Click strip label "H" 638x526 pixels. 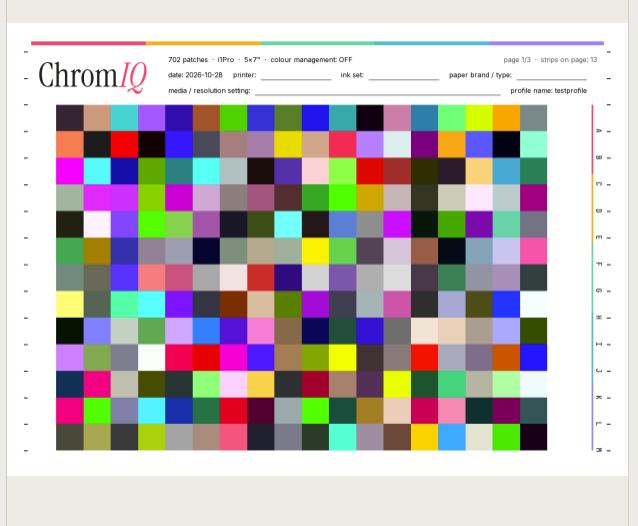click(599, 317)
